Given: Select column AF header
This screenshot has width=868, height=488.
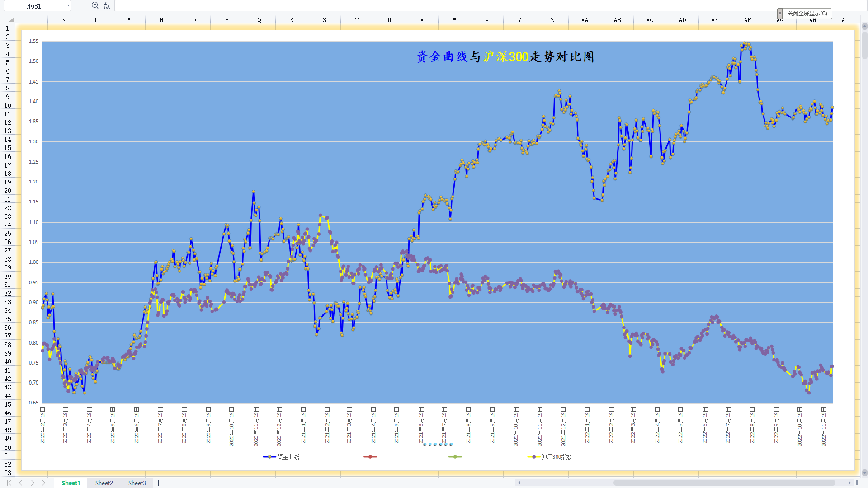Looking at the screenshot, I should (747, 20).
